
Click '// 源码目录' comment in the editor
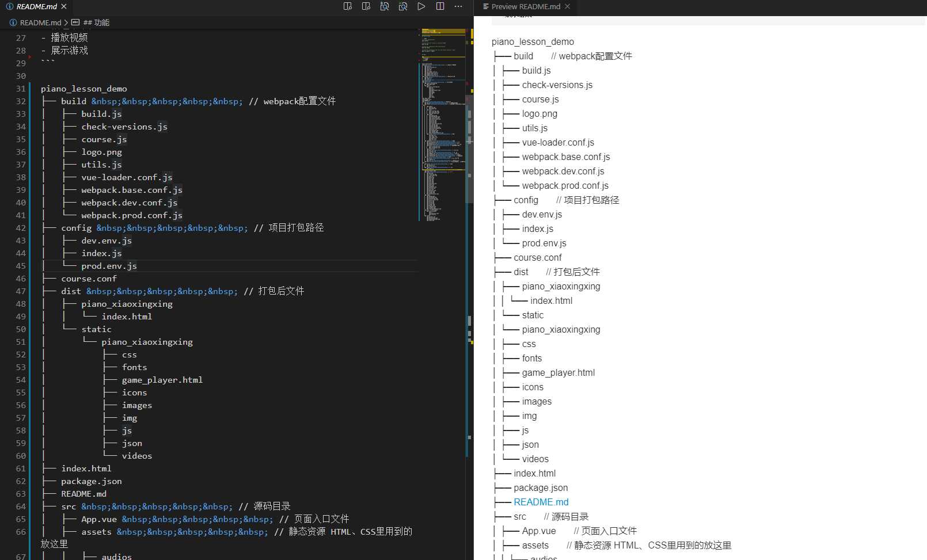[x=264, y=506]
